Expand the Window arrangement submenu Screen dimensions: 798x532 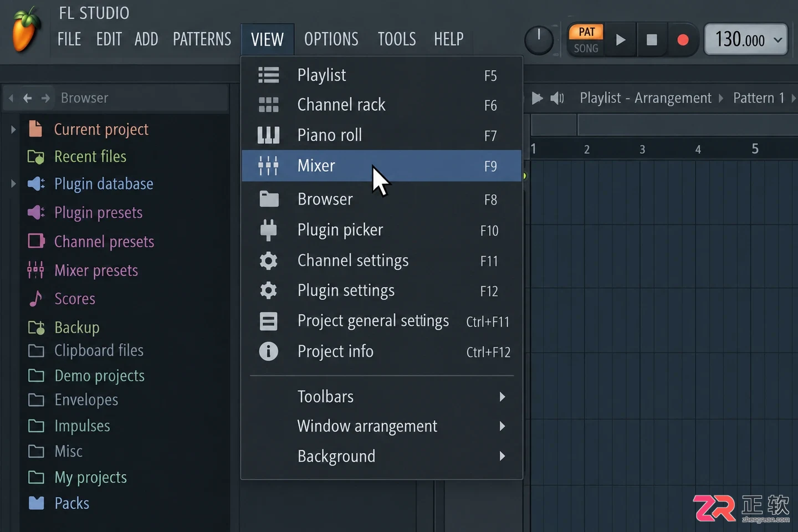502,426
